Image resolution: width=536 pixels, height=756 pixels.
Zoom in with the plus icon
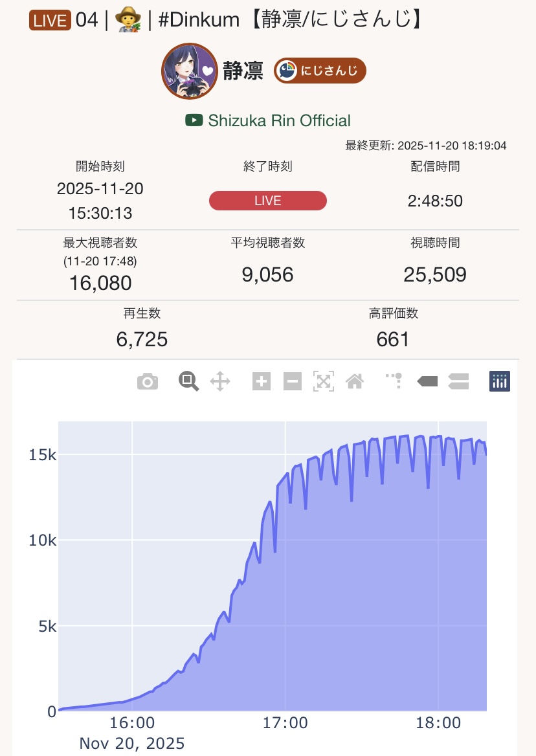261,382
